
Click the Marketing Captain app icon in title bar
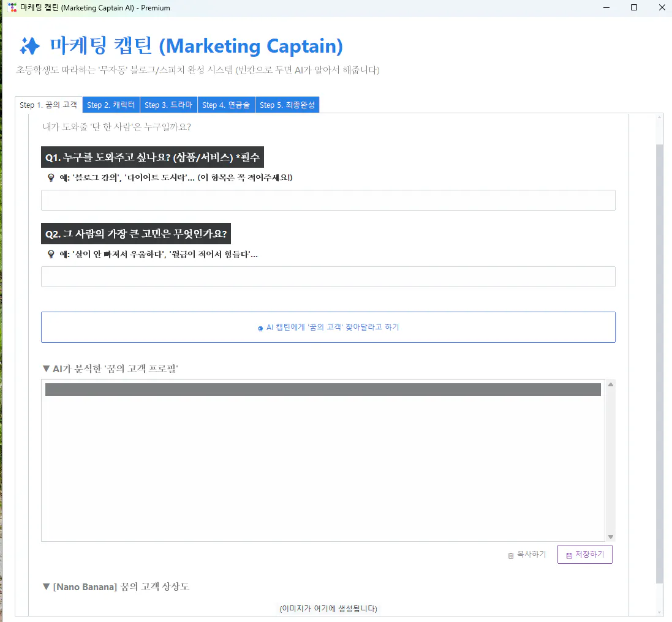pyautogui.click(x=11, y=7)
